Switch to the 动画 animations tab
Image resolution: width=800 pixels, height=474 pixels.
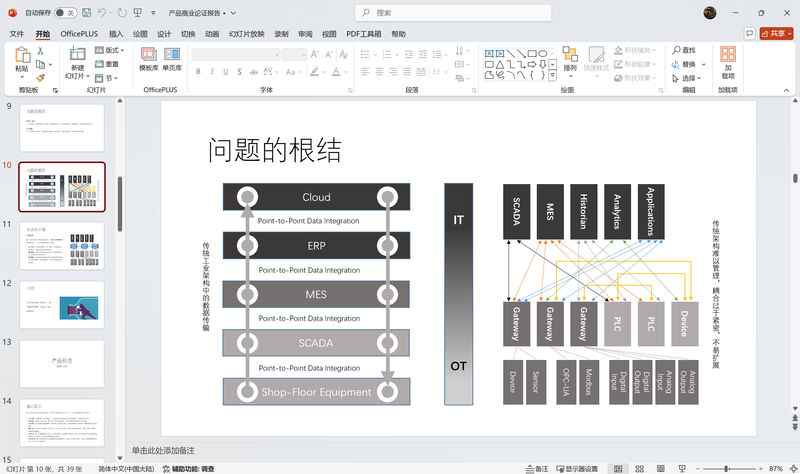coord(212,34)
